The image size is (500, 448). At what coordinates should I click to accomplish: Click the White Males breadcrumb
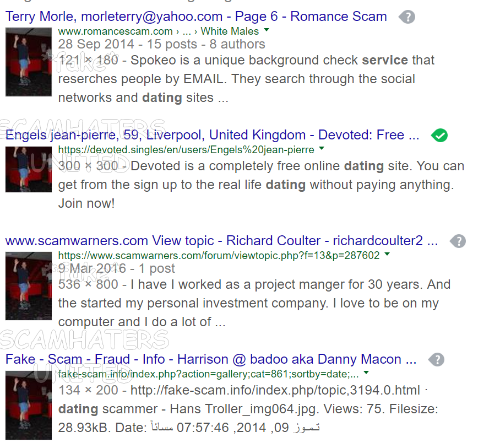pyautogui.click(x=230, y=31)
